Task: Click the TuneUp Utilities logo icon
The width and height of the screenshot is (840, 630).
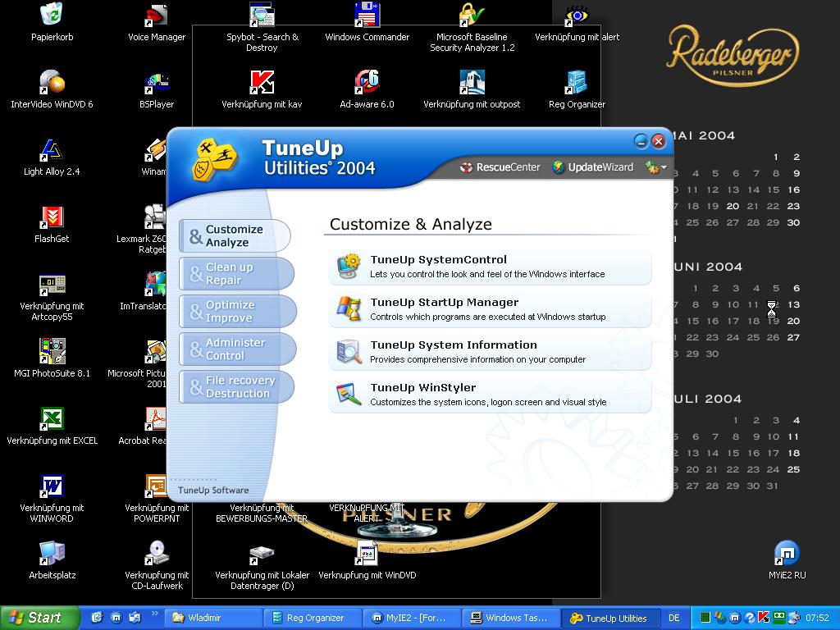Action: [214, 160]
